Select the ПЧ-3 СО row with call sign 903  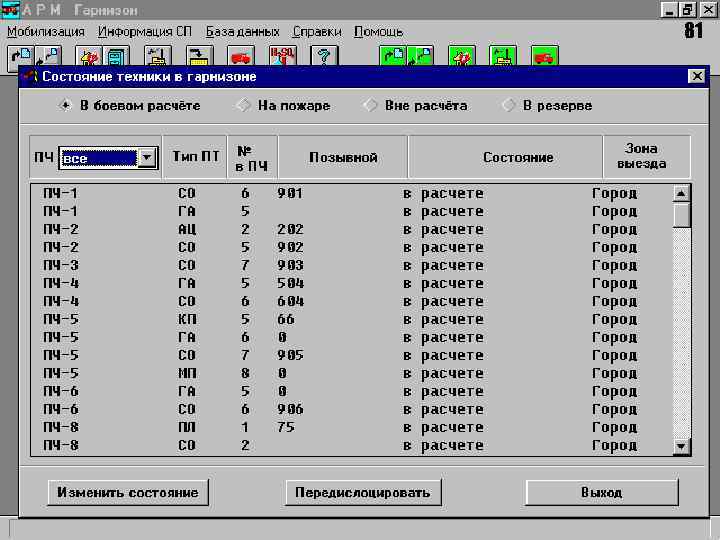(352, 265)
